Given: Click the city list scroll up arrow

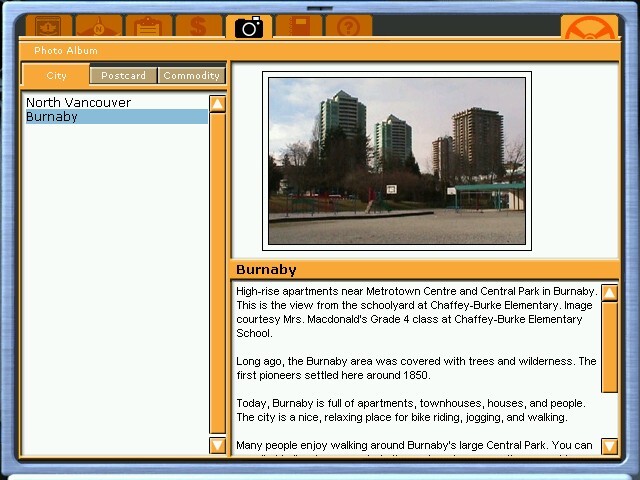Looking at the screenshot, I should point(217,104).
